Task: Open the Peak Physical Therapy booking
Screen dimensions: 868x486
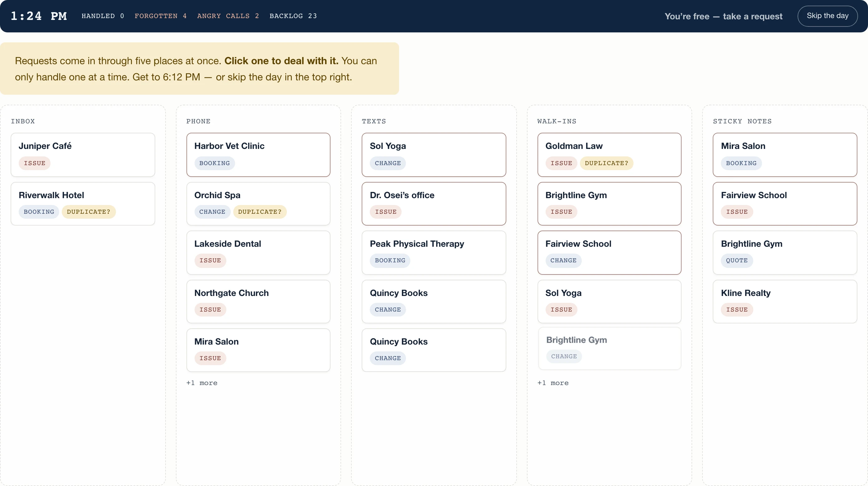Action: coord(434,252)
